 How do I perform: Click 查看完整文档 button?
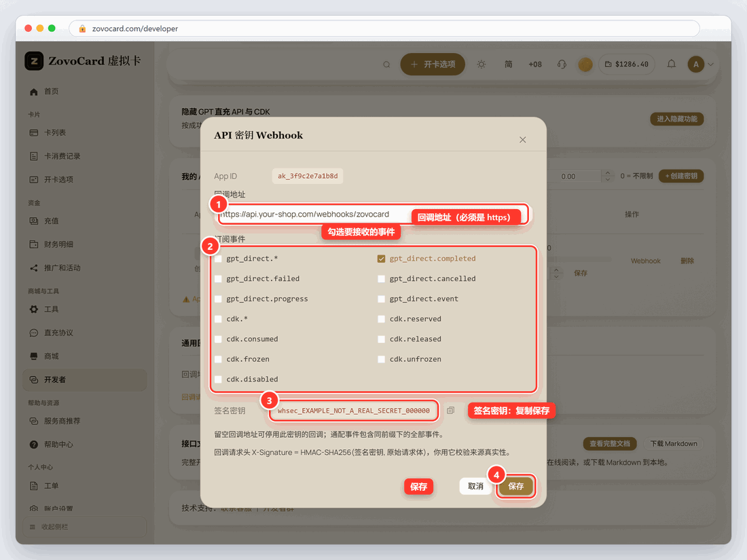pos(610,444)
